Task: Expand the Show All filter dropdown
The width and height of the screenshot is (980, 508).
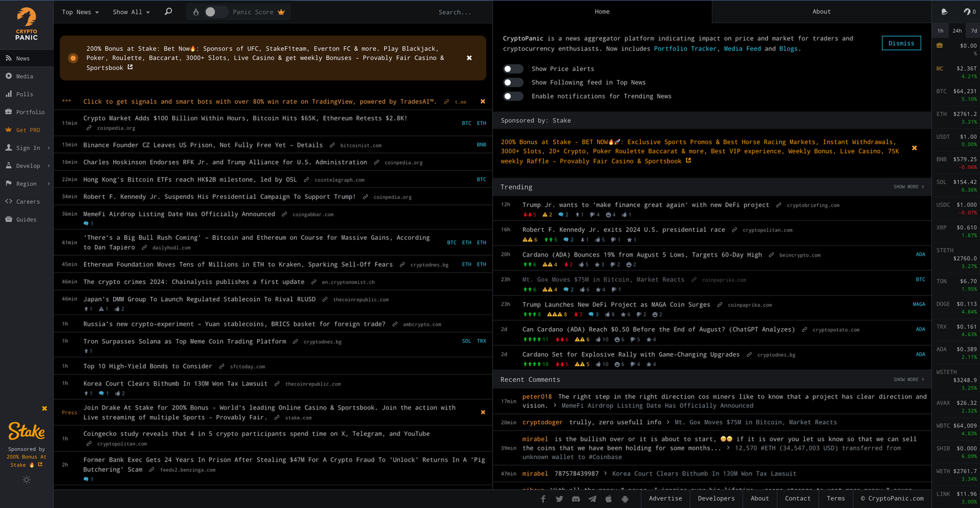Action: pyautogui.click(x=131, y=12)
